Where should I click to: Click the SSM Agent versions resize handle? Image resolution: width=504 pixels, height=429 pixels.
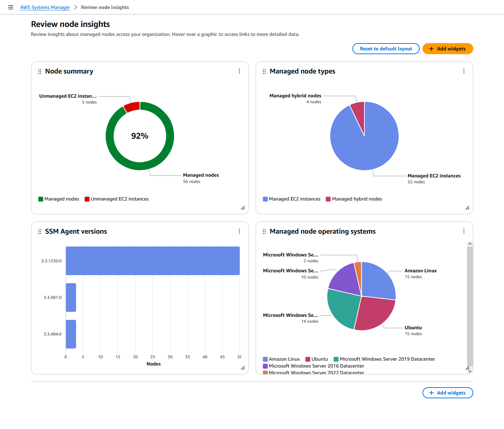point(243,368)
